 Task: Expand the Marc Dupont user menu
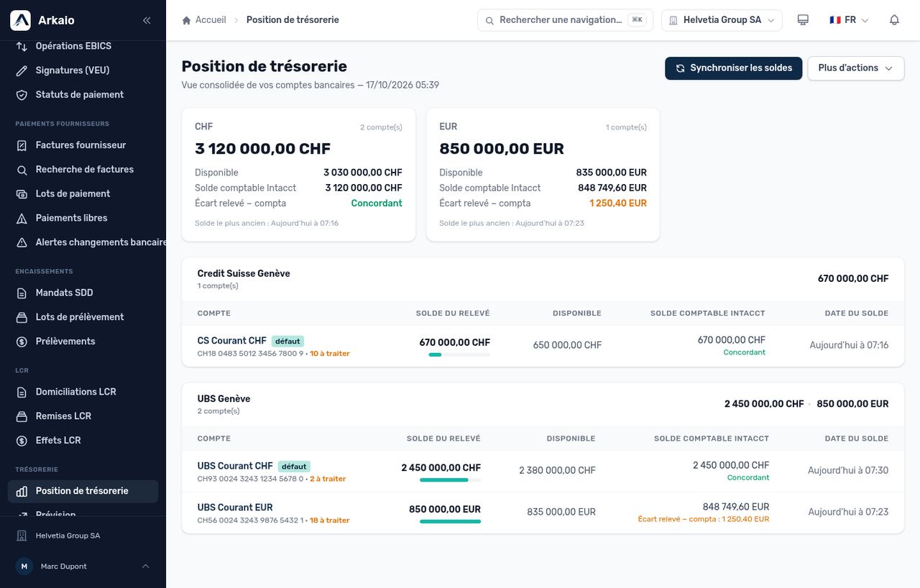(83, 566)
